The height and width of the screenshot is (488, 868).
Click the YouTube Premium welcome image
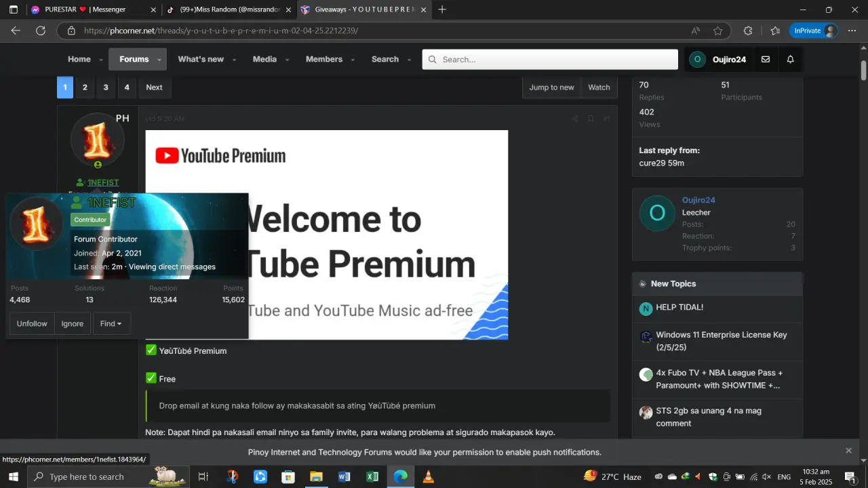coord(327,235)
